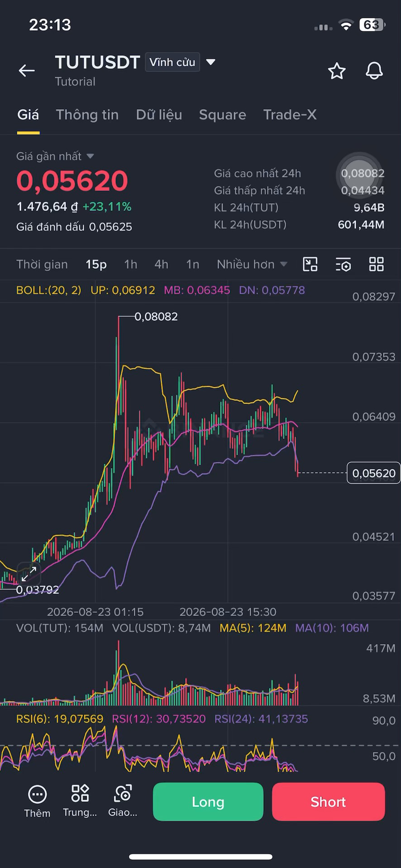The image size is (401, 868).
Task: Expand the contract type dropdown arrow
Action: pos(210,62)
